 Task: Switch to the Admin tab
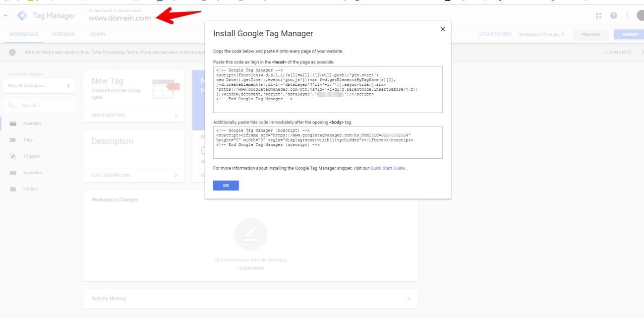tap(98, 34)
